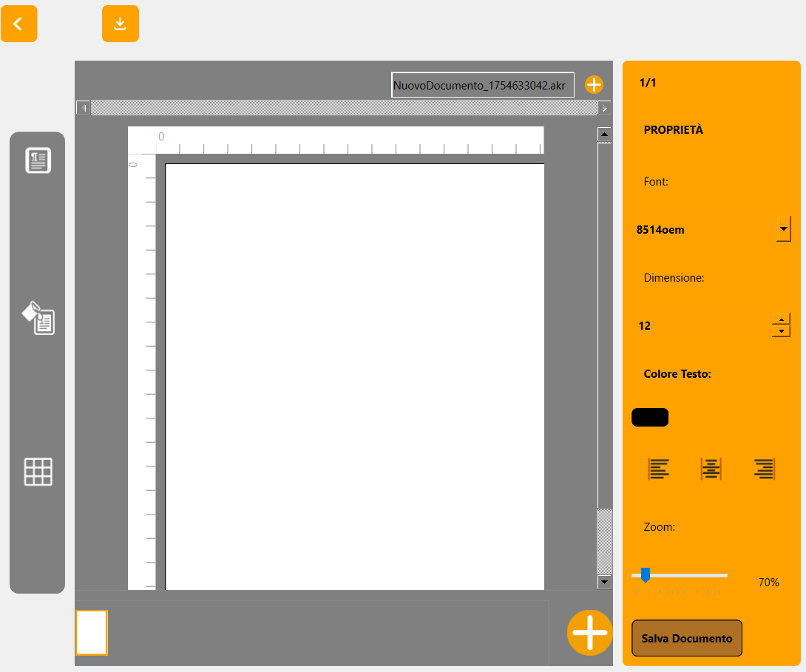Click the orange back arrow
This screenshot has width=806, height=672.
coord(18,24)
